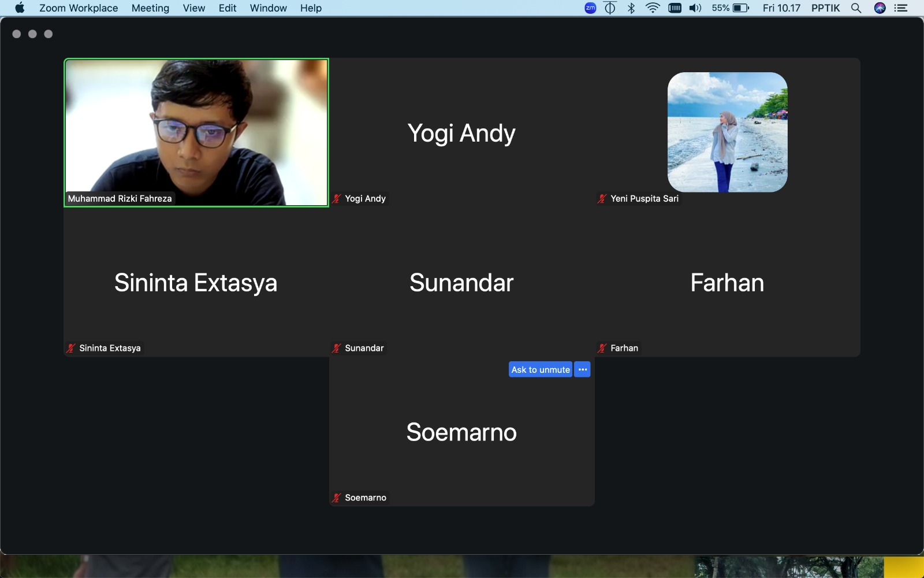Image resolution: width=924 pixels, height=578 pixels.
Task: Select the large Yogi Andy tile name
Action: coord(461,134)
